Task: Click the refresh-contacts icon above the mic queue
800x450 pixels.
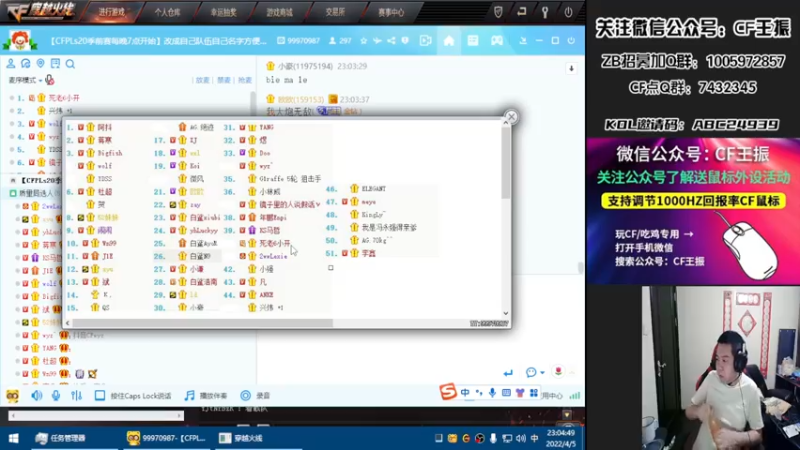Action: click(x=26, y=63)
